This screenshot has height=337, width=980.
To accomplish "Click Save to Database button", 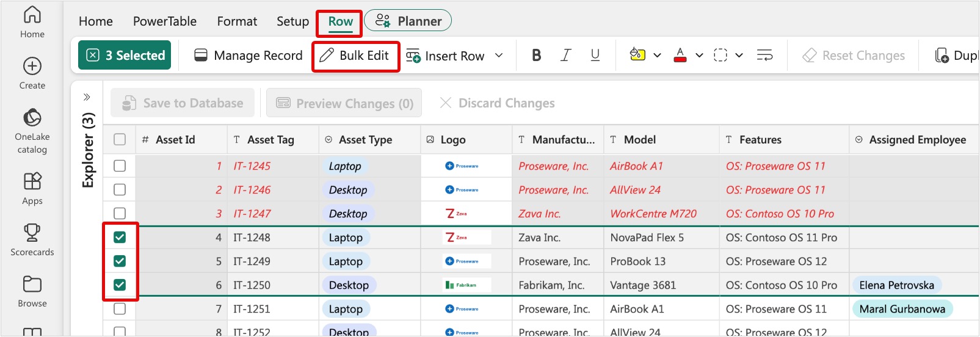I will click(x=182, y=103).
